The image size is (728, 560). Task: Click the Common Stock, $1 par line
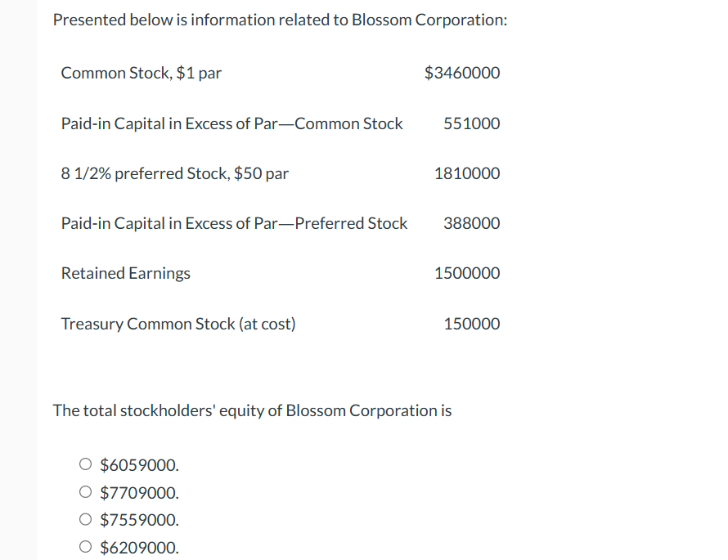point(140,73)
